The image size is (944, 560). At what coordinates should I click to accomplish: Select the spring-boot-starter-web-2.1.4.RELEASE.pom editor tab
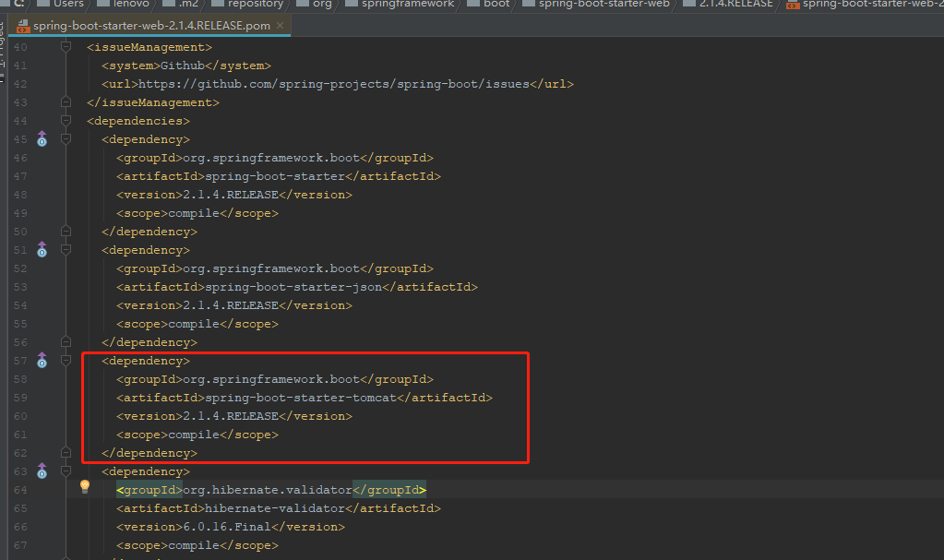[150, 25]
